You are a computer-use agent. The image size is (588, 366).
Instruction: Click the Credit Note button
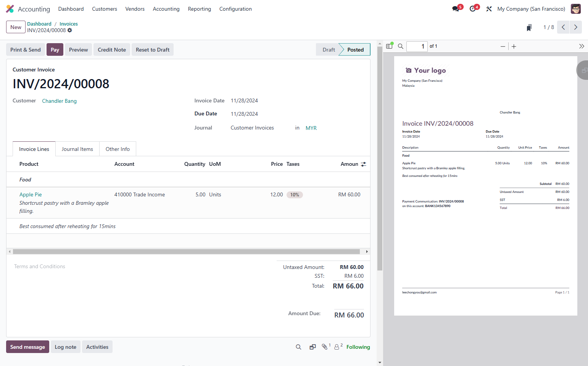[x=112, y=50]
